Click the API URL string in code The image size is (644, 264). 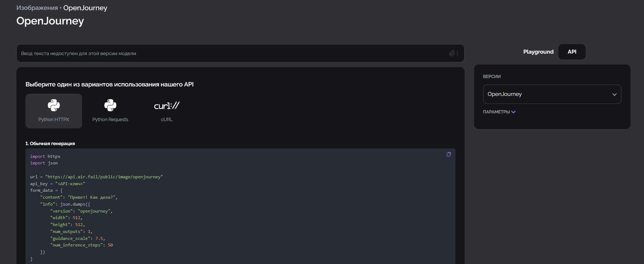point(104,177)
